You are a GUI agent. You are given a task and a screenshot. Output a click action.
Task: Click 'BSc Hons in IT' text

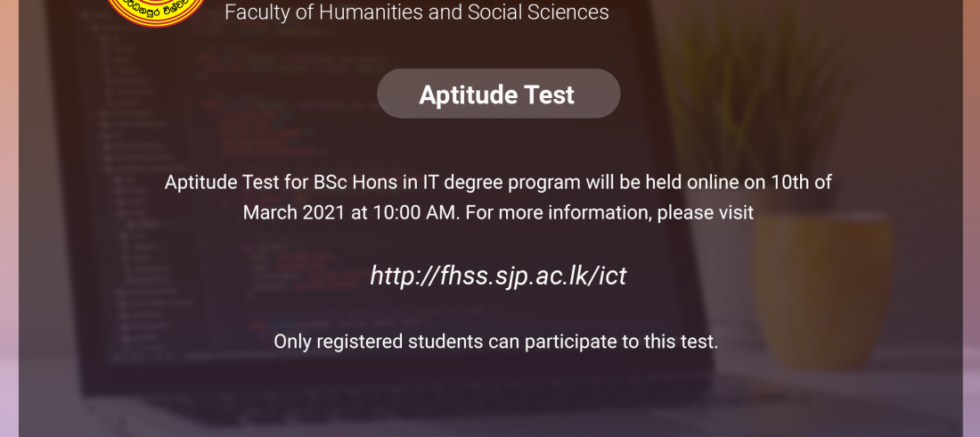click(x=374, y=183)
